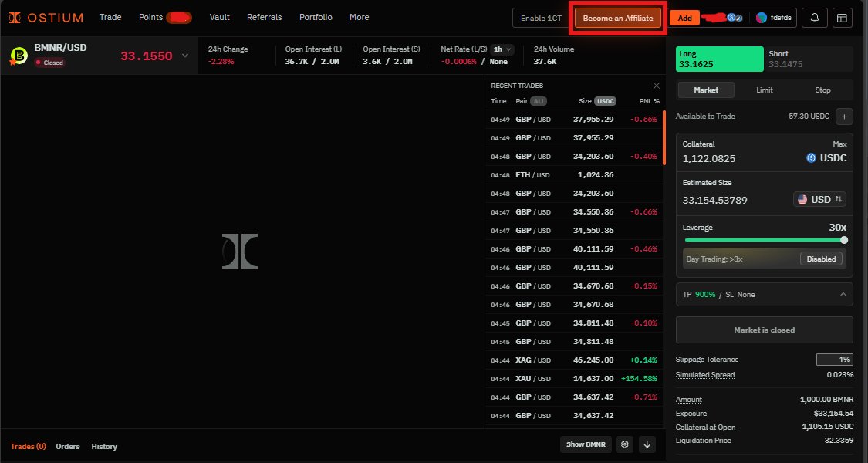
Task: Click the USDC coin icon in Collateral
Action: pyautogui.click(x=811, y=158)
